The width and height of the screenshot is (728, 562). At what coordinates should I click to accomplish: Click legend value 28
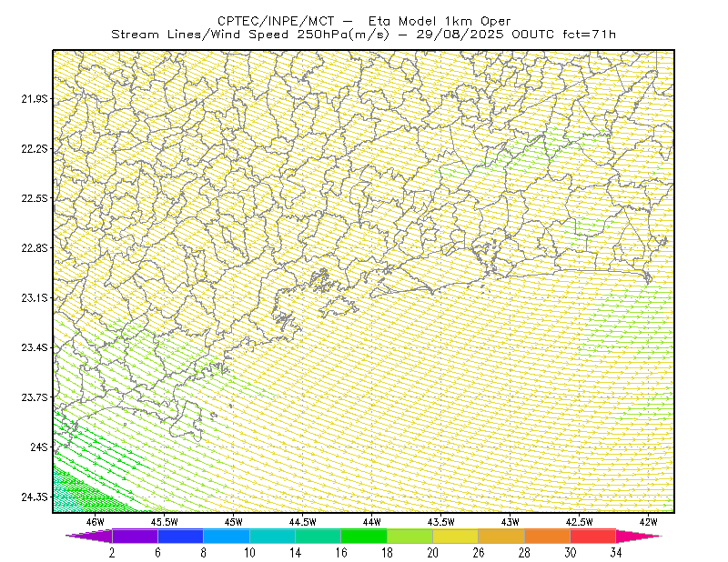coord(524,553)
